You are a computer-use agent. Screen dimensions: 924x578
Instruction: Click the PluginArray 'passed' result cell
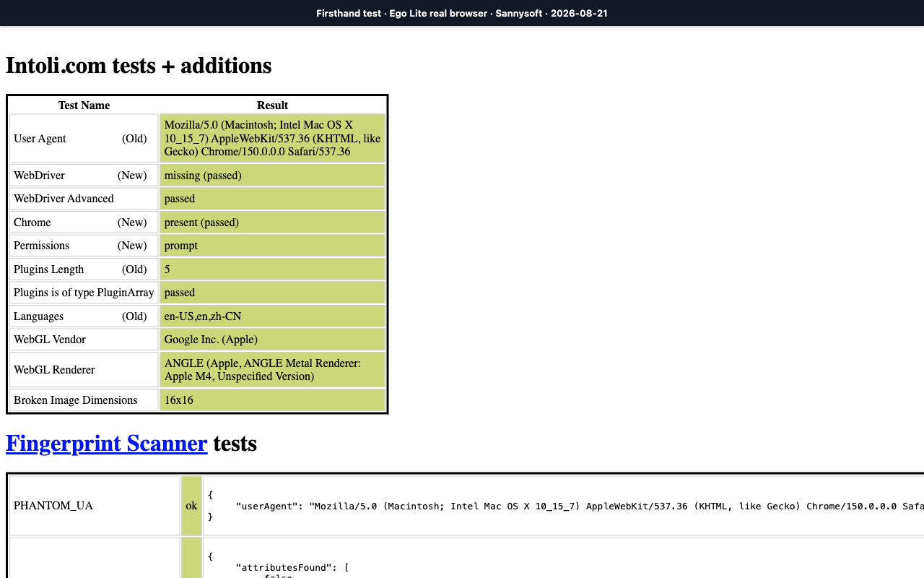click(272, 293)
